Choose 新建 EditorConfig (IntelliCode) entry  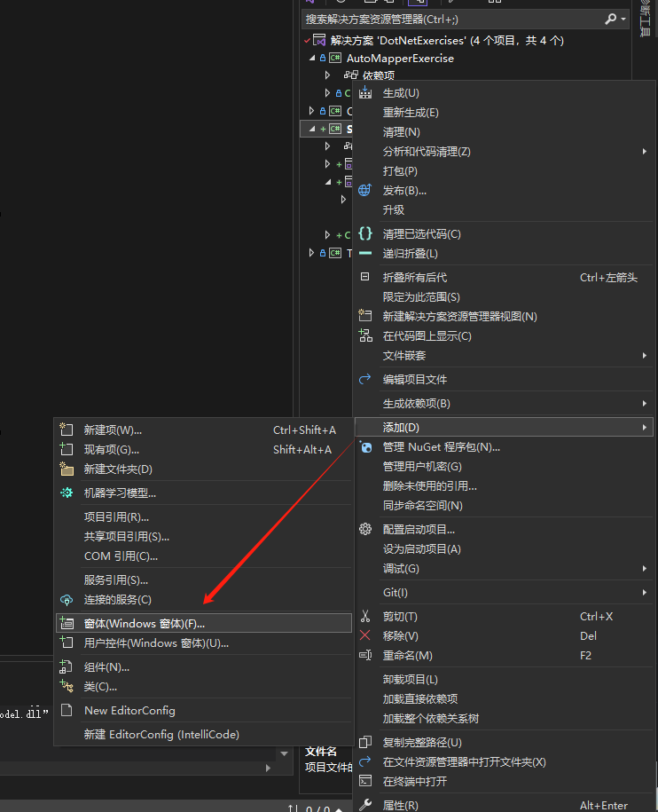[x=203, y=734]
